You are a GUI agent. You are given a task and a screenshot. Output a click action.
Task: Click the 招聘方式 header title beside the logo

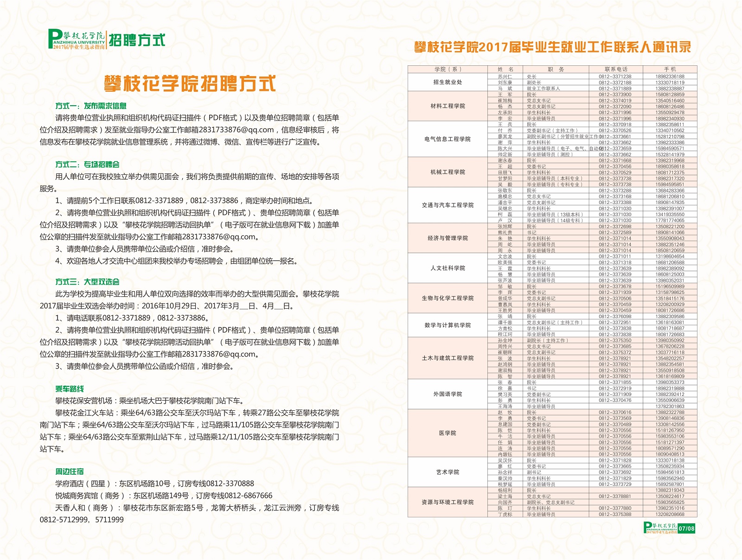(x=137, y=40)
